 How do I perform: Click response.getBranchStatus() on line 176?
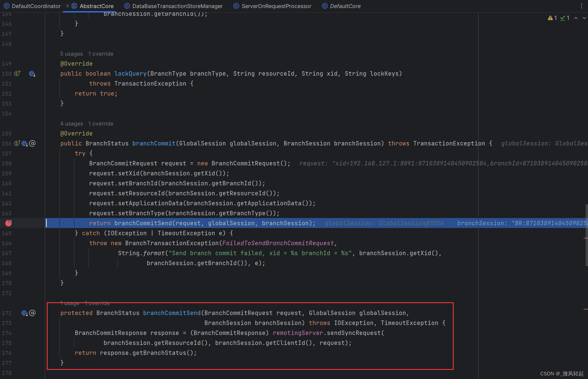click(x=148, y=353)
